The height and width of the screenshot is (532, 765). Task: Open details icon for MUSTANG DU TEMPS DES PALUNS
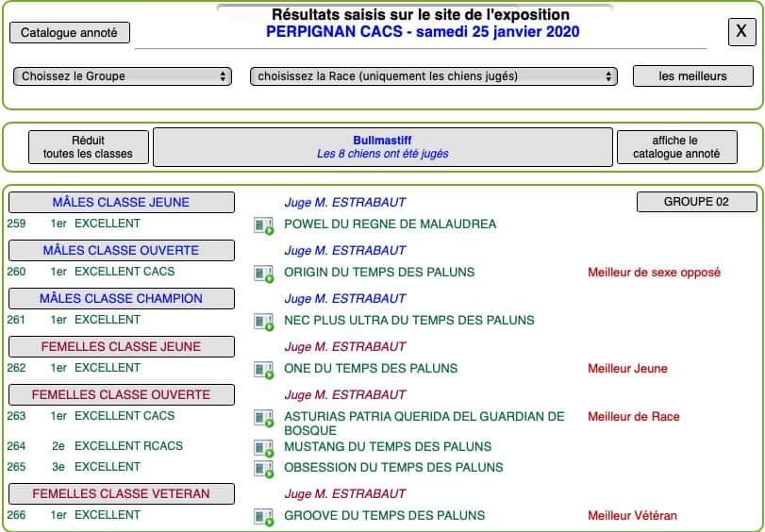coord(263,448)
